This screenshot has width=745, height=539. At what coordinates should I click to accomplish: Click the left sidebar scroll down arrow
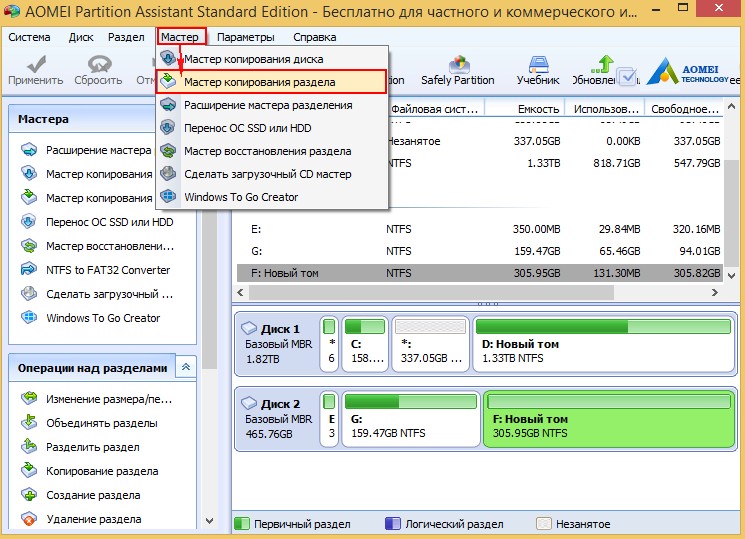pyautogui.click(x=210, y=520)
